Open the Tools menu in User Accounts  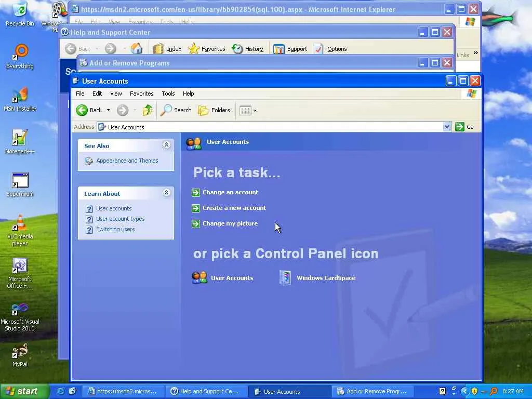(168, 94)
